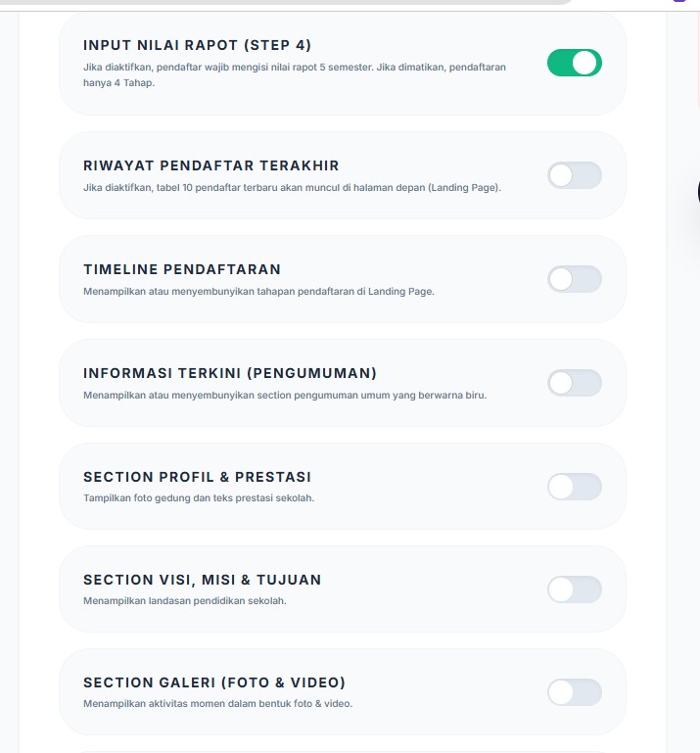Toggle Section Visi, Misi & Tujuan on
This screenshot has height=753, width=700.
pyautogui.click(x=574, y=589)
